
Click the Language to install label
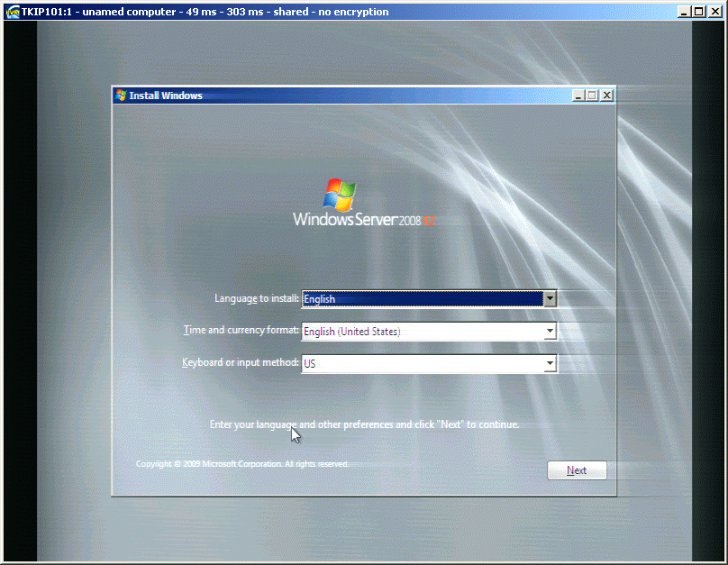(256, 298)
